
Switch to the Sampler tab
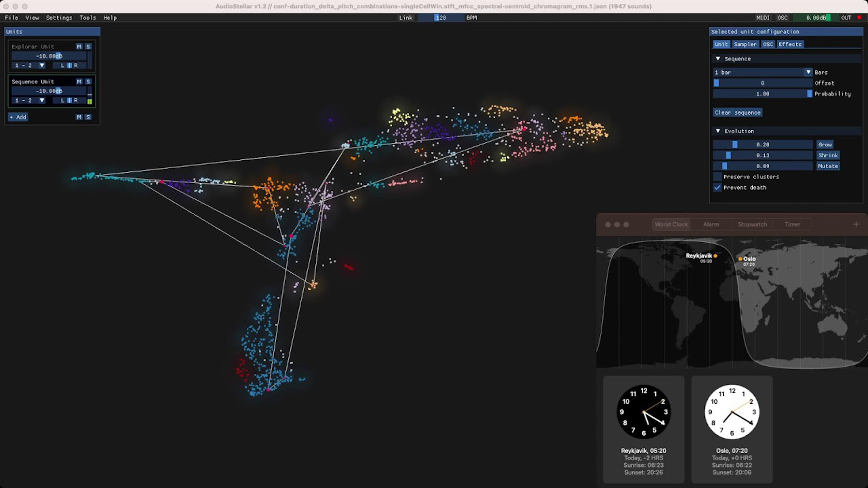coord(745,44)
